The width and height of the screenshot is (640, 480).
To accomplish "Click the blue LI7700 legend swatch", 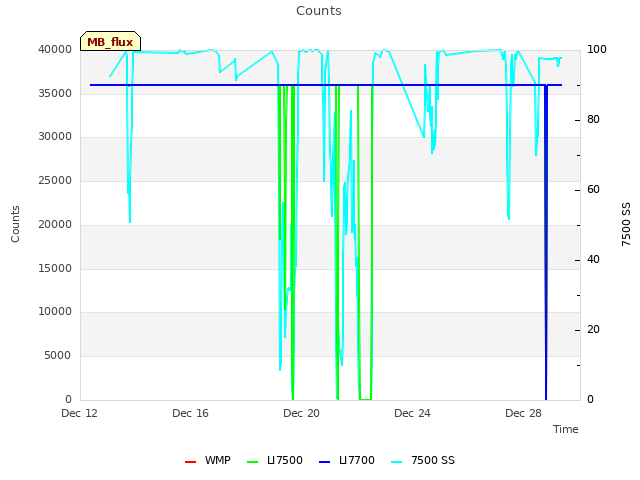I will (x=324, y=462).
